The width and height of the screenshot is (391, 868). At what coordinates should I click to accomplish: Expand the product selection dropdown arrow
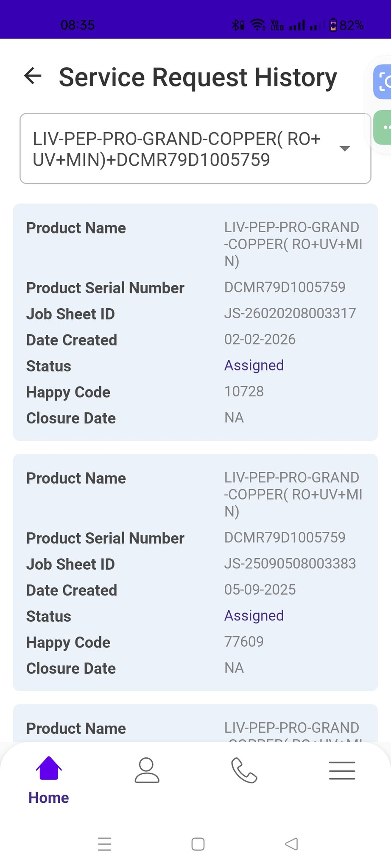(345, 149)
